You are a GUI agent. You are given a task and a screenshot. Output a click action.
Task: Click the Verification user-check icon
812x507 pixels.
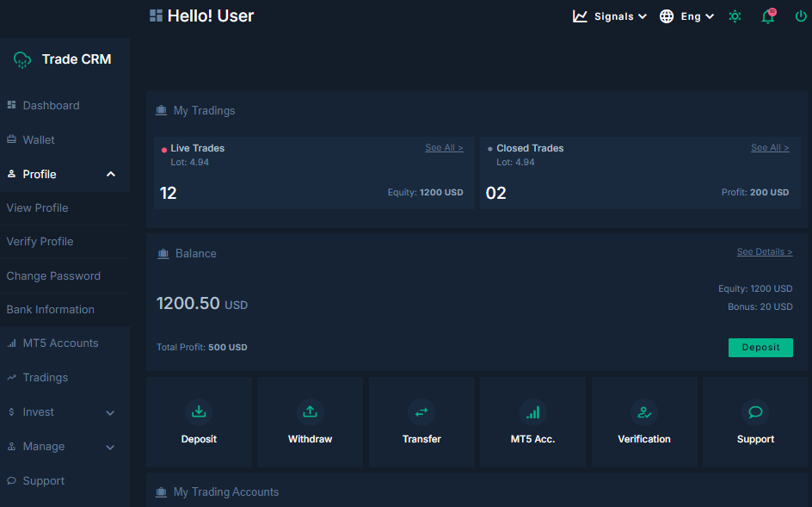click(x=643, y=412)
